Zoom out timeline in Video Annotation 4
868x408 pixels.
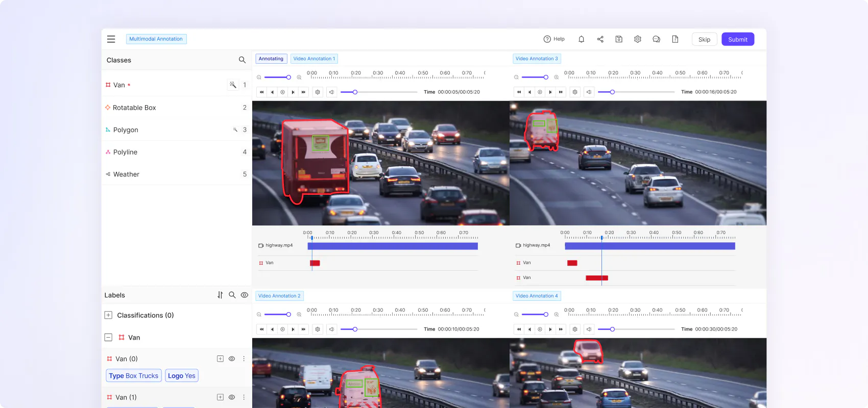click(516, 315)
